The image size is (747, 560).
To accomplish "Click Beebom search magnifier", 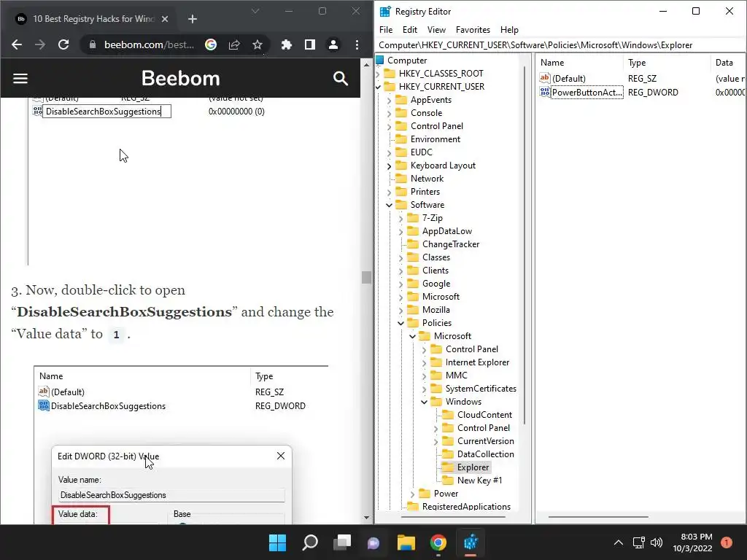I will point(341,78).
